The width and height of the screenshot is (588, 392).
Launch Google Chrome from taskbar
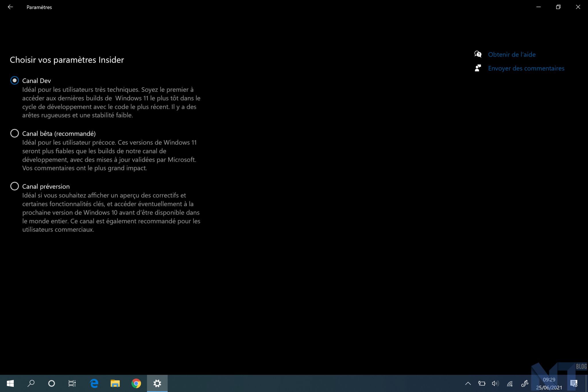[x=136, y=383]
